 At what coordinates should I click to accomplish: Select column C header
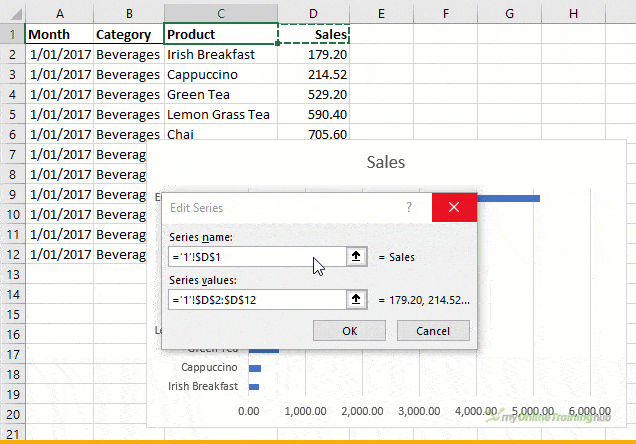(221, 14)
